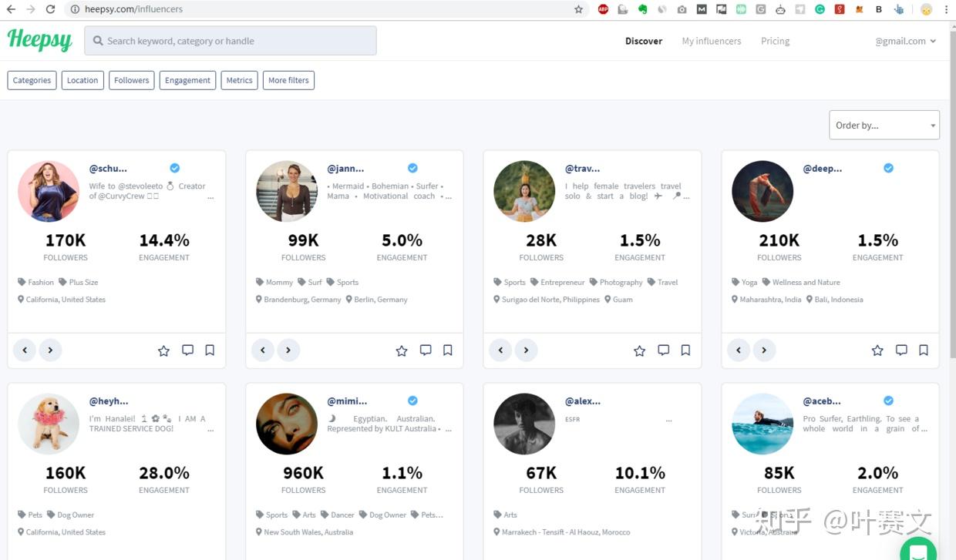Open the Categories filter
The height and width of the screenshot is (560, 956).
click(x=32, y=80)
